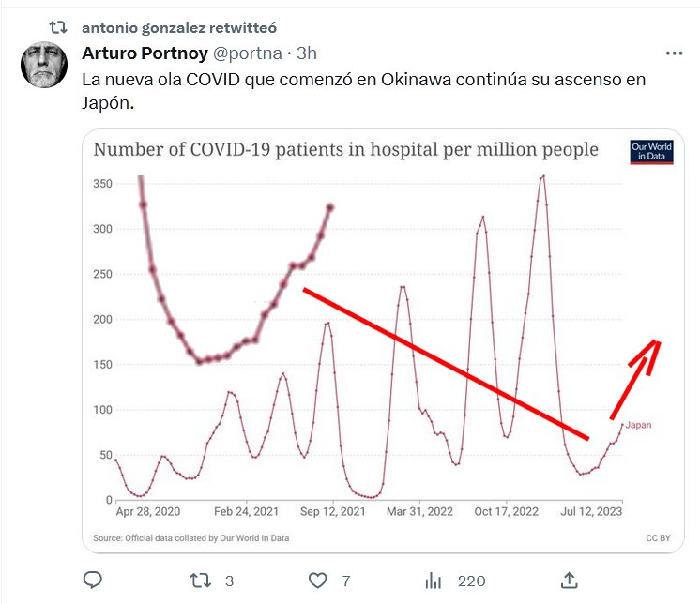This screenshot has height=604, width=700.
Task: Open tweet analytics bar chart icon
Action: (434, 581)
